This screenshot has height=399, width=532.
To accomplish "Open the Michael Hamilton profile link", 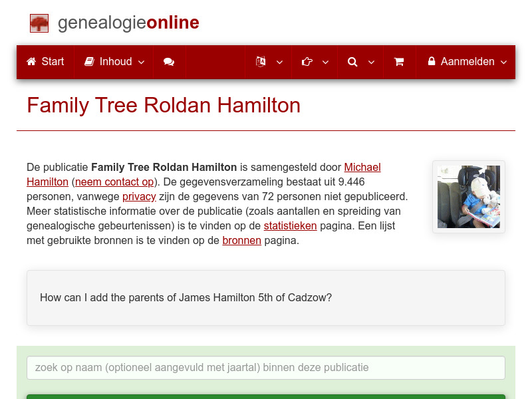I will pyautogui.click(x=362, y=167).
